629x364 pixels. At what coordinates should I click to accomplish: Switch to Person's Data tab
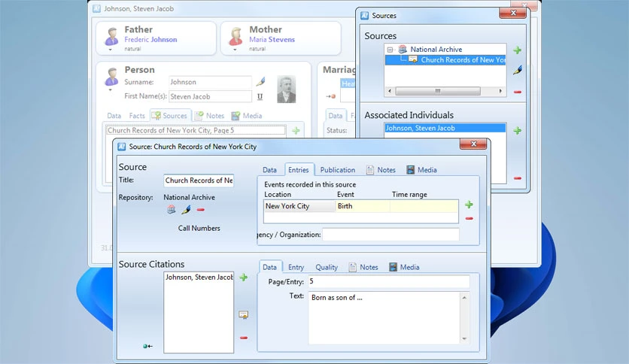[114, 116]
